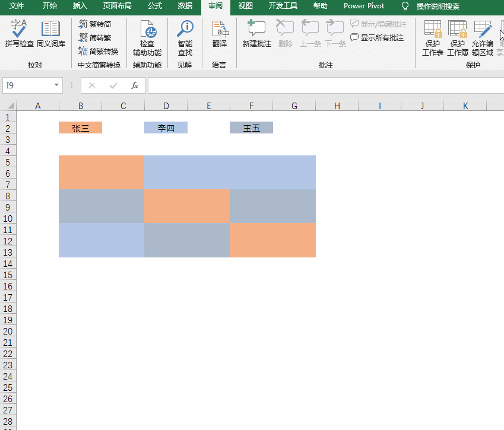This screenshot has height=430, width=504.
Task: Click into the formula bar input
Action: (325, 85)
